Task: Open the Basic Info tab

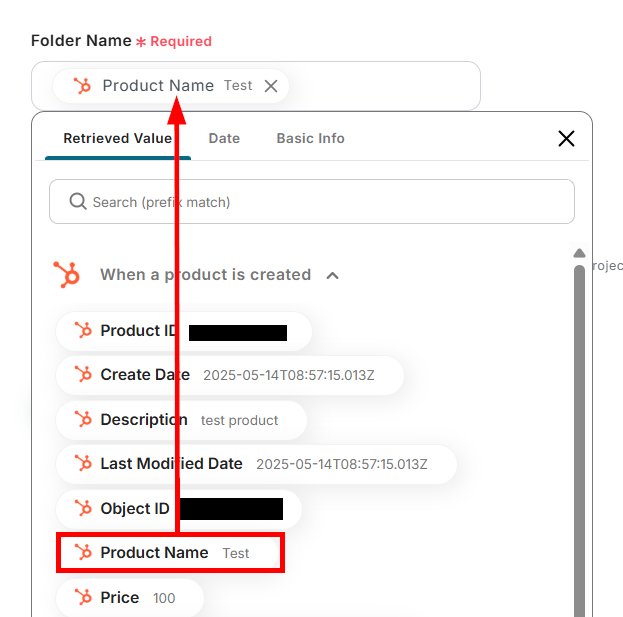Action: [x=310, y=138]
